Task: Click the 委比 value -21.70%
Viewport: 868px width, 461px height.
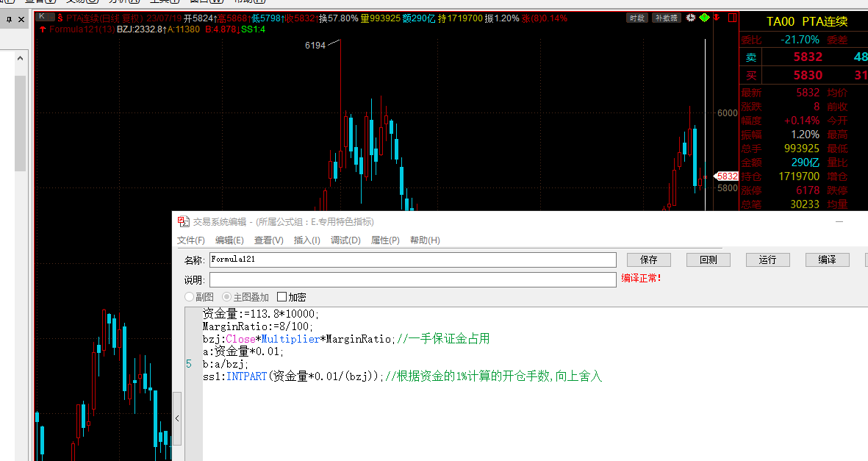Action: coord(800,40)
